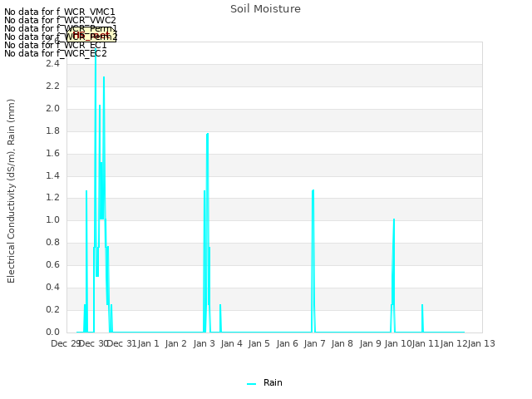
Task: Click the Soil Moisture chart title
Action: [265, 9]
